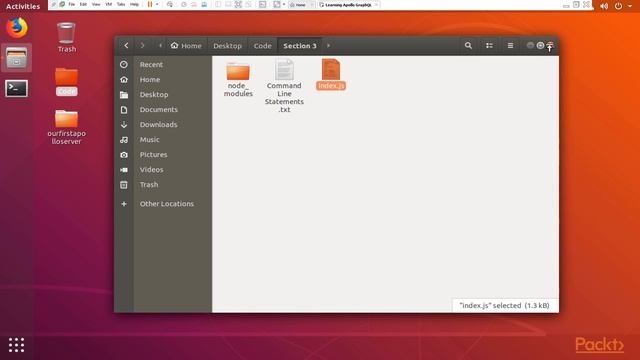The height and width of the screenshot is (360, 640).
Task: Click the Desktop folder sidebar icon
Action: coord(124,95)
